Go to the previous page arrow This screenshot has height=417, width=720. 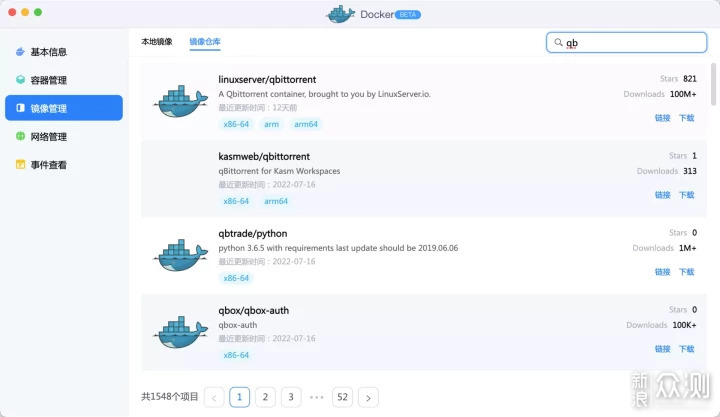[214, 397]
